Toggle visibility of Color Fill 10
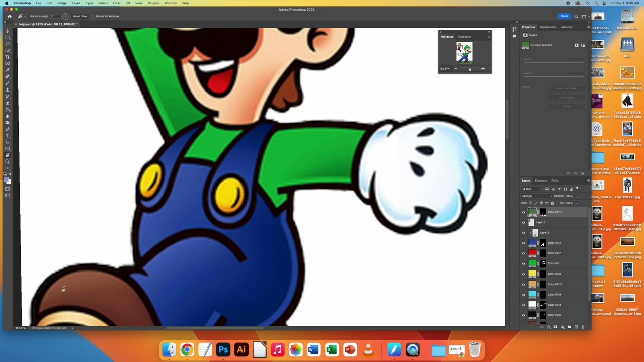Screen dimensions: 644x362 523,284
